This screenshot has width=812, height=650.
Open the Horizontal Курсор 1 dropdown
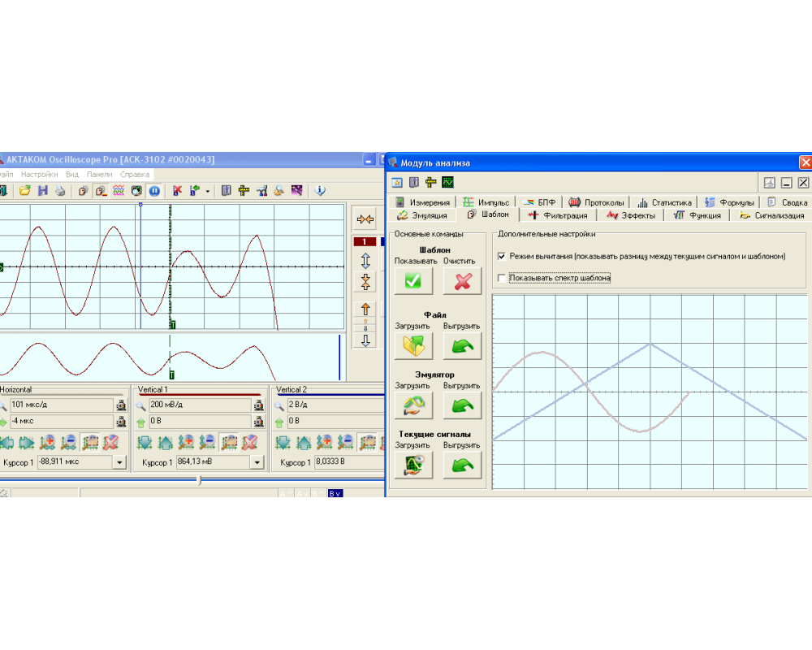(x=121, y=462)
